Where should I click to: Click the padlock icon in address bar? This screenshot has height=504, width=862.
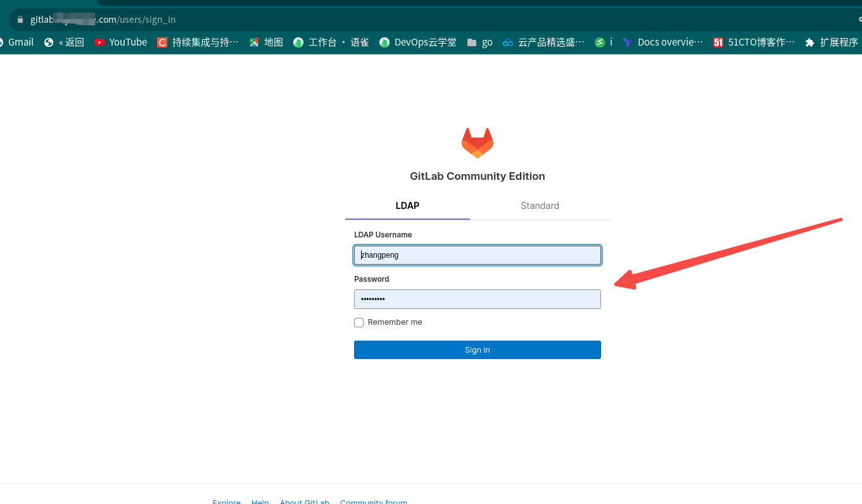pyautogui.click(x=22, y=19)
